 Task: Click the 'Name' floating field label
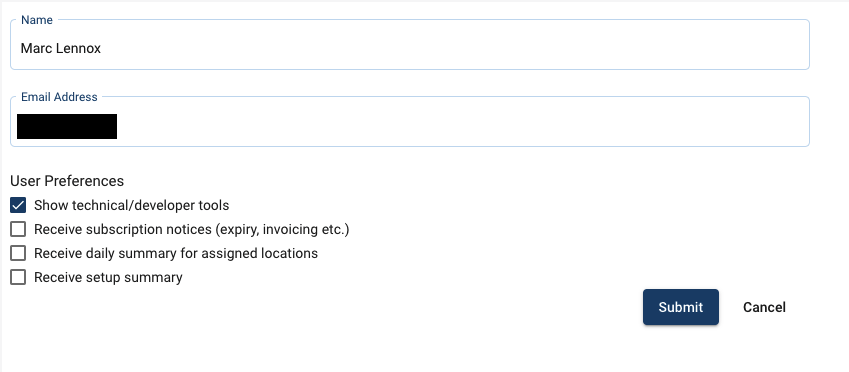click(37, 20)
